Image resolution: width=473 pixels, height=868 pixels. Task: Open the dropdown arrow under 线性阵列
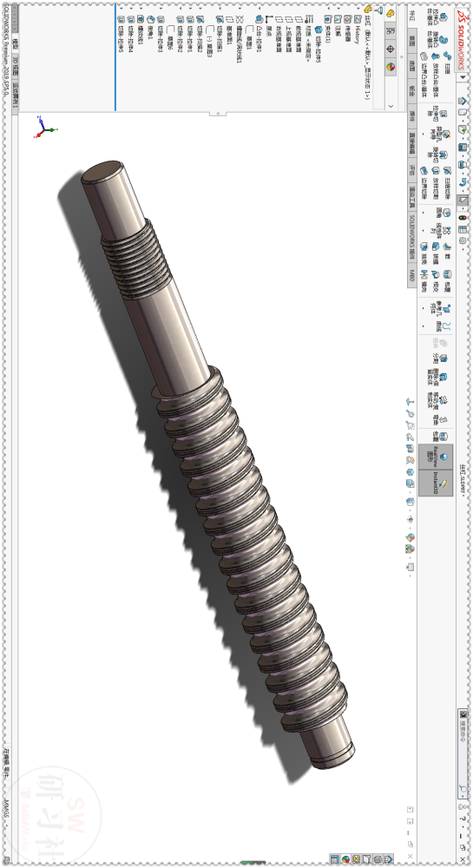[424, 231]
